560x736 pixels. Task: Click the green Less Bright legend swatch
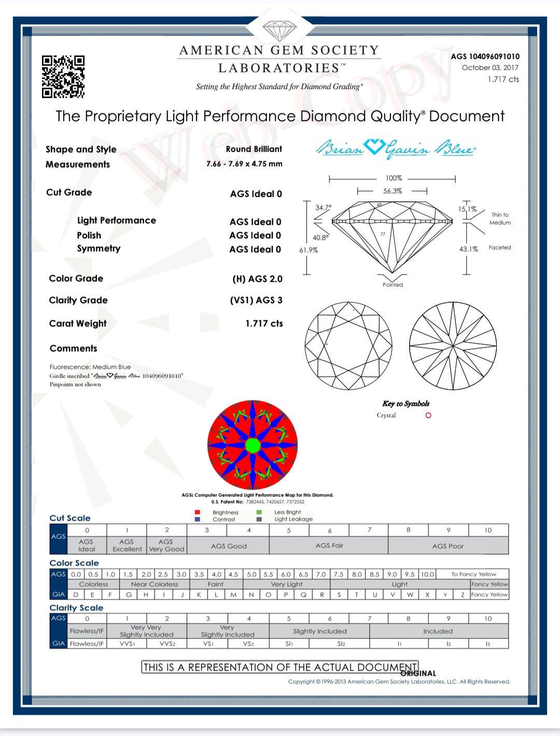[259, 512]
